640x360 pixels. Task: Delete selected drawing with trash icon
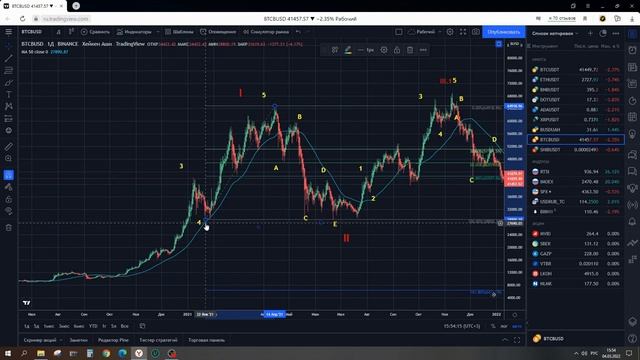(410, 50)
